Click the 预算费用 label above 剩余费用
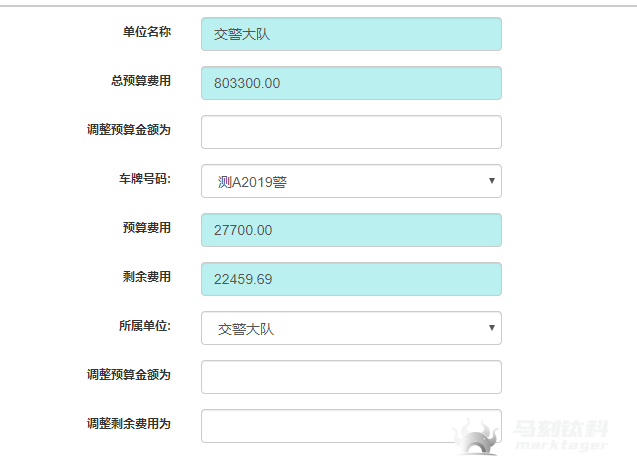Viewport: 637px width, 472px height. pyautogui.click(x=146, y=228)
